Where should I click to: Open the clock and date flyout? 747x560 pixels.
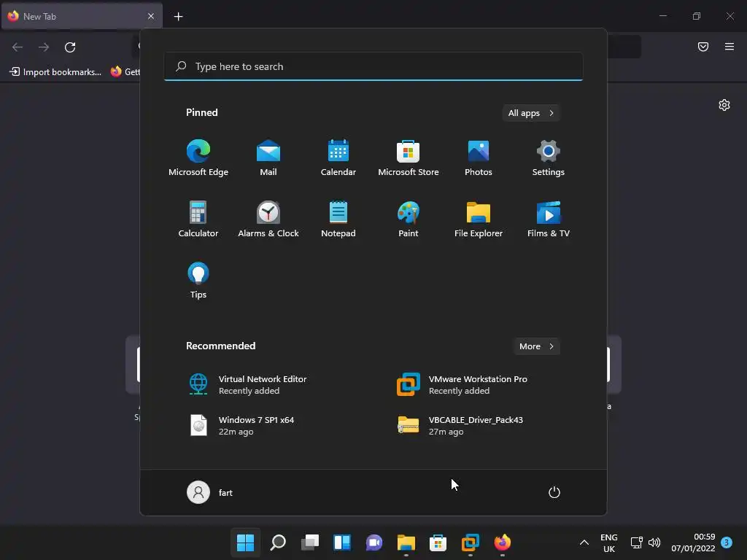click(693, 542)
